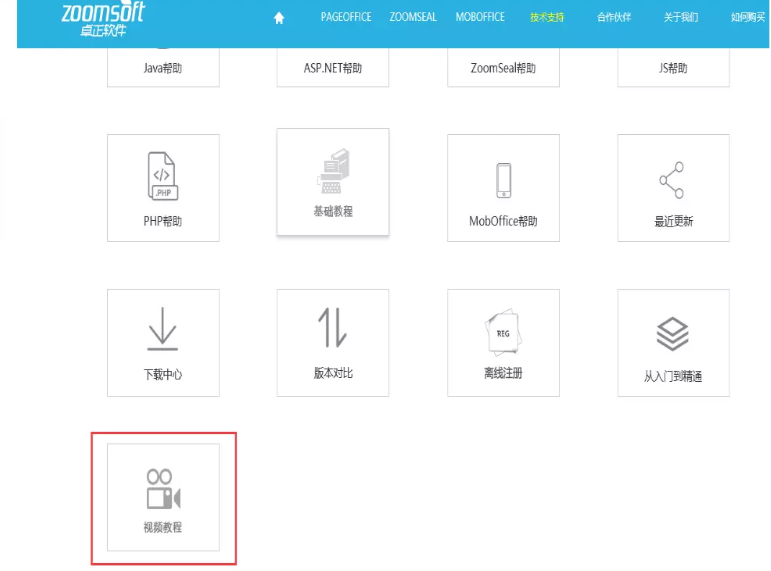Open the MobOffice帮助 label
The height and width of the screenshot is (571, 771).
pos(503,221)
